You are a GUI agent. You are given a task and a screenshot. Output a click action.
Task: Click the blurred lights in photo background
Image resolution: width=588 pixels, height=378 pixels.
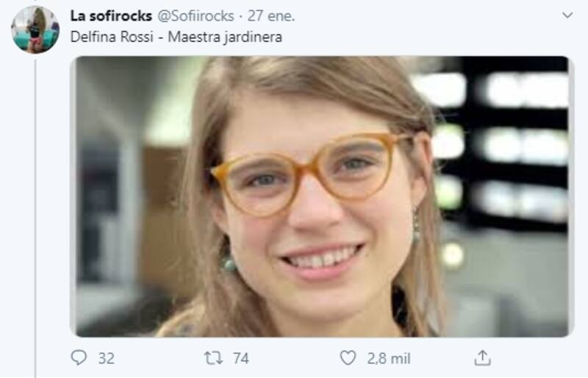[501, 149]
